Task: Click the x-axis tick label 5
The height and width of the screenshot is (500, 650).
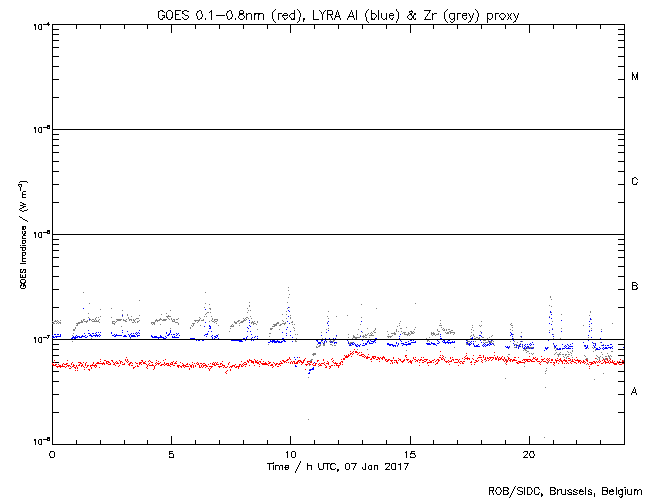Action: (x=171, y=453)
